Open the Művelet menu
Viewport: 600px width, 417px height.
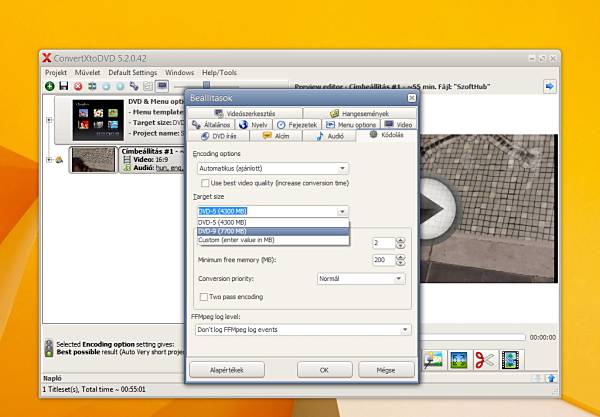87,73
